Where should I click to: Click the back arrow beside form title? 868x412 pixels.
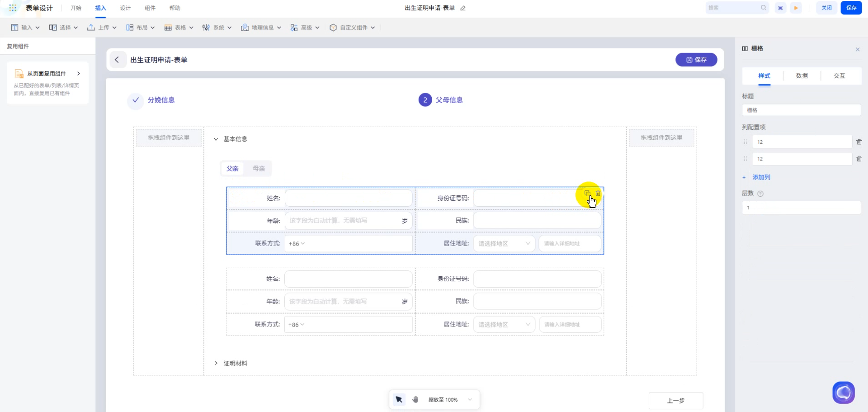click(x=117, y=60)
